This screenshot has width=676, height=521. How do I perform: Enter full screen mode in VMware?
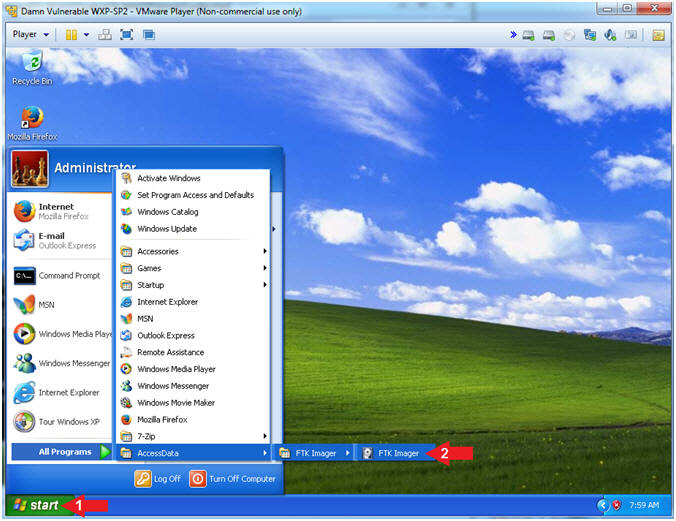click(x=126, y=35)
